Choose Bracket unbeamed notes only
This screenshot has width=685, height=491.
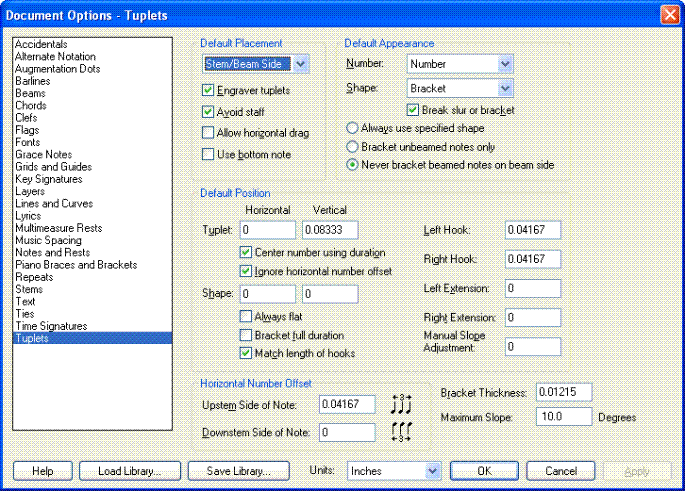pos(351,146)
